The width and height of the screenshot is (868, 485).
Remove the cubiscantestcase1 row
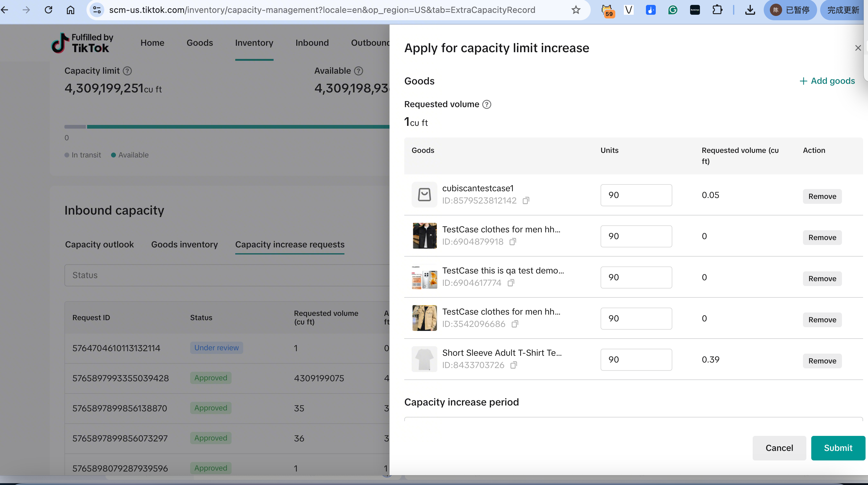(822, 196)
